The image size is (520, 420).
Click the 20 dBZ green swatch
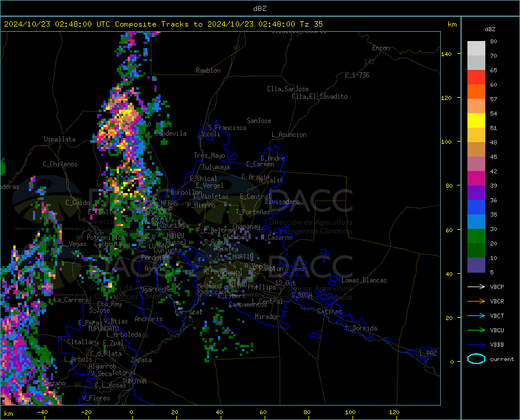[x=476, y=236]
